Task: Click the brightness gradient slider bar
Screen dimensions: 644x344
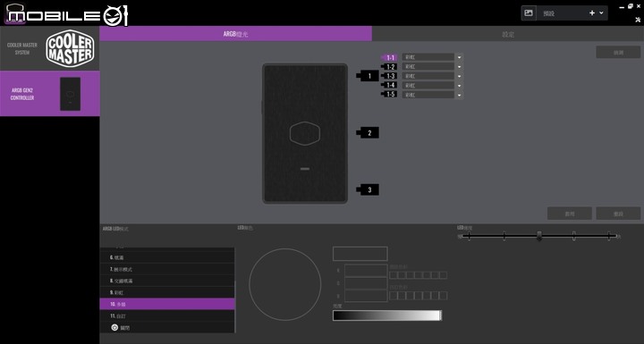Action: tap(387, 315)
